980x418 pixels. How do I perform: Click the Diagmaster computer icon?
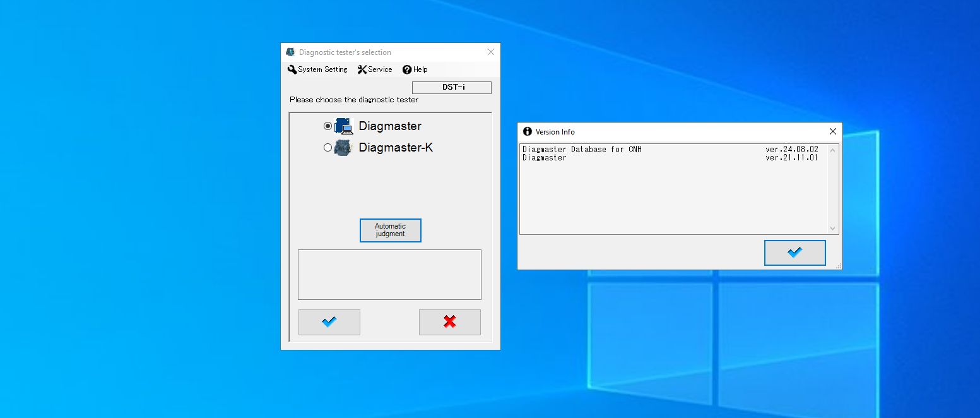344,126
